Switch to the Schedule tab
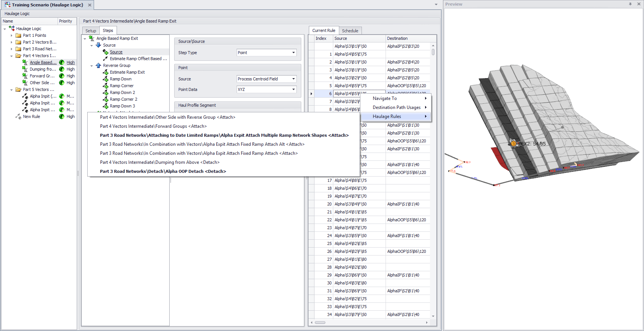 350,31
